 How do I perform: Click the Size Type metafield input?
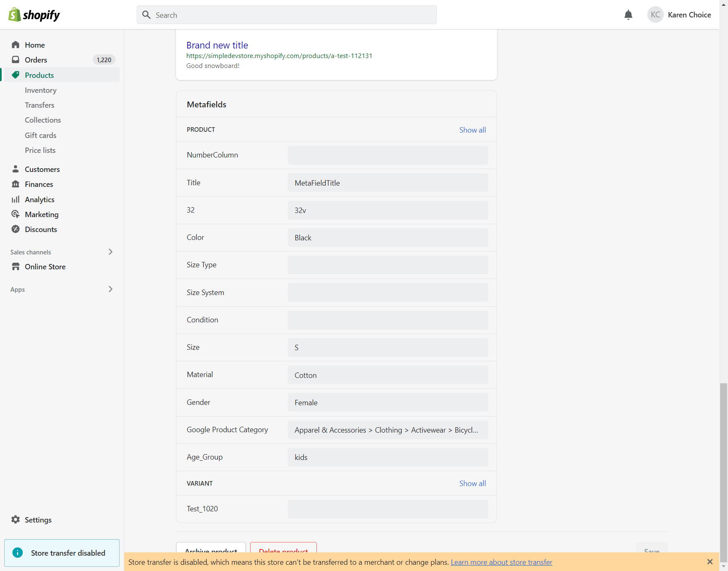(x=388, y=265)
